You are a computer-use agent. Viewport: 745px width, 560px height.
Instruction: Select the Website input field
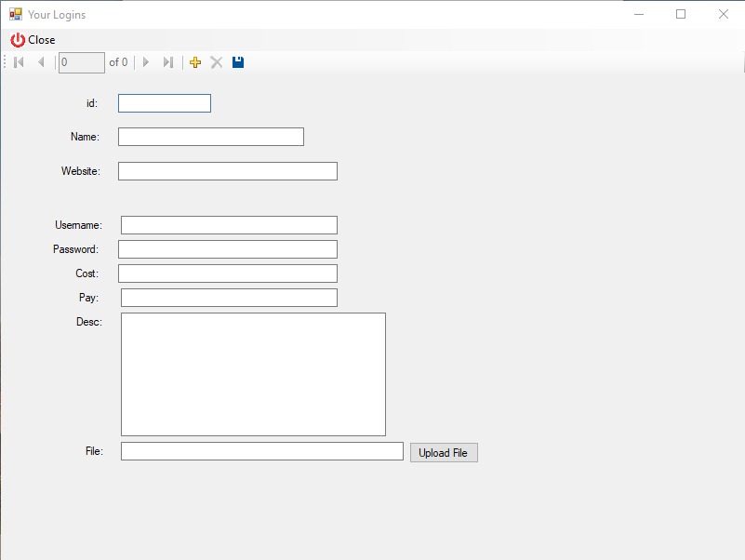pos(228,171)
